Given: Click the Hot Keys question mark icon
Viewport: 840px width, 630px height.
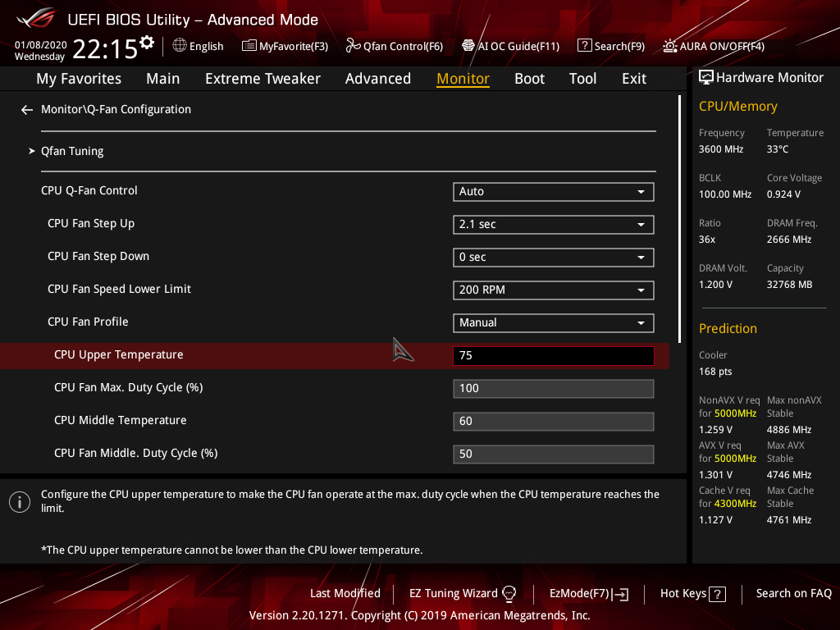Looking at the screenshot, I should tap(717, 594).
